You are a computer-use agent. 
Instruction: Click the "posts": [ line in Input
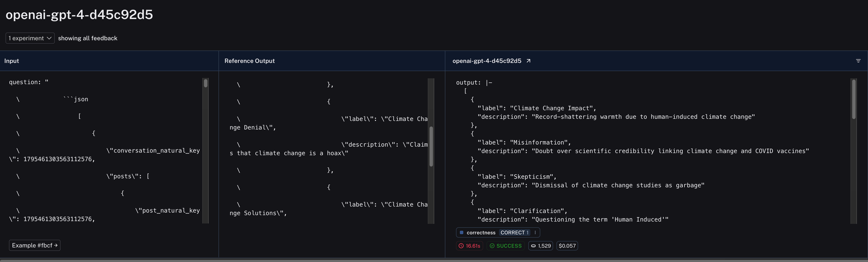(x=128, y=176)
